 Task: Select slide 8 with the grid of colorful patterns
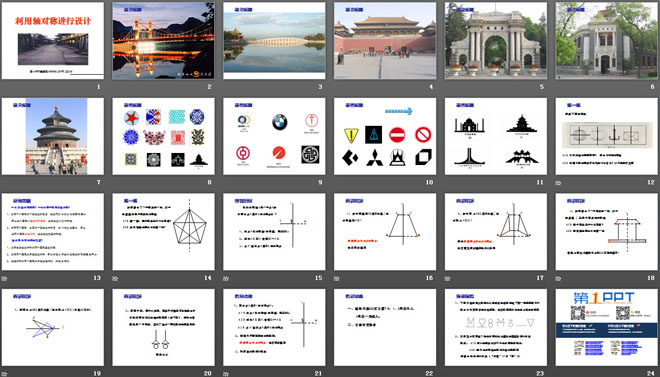pyautogui.click(x=163, y=136)
